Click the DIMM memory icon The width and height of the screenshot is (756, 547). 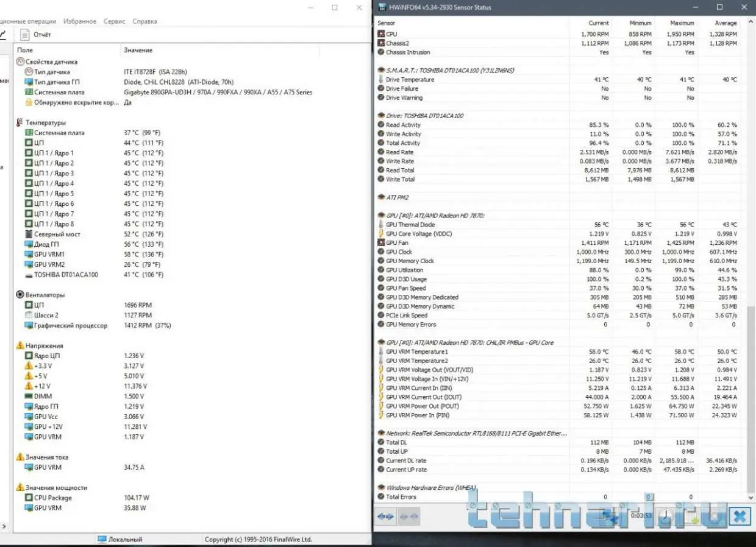[29, 396]
